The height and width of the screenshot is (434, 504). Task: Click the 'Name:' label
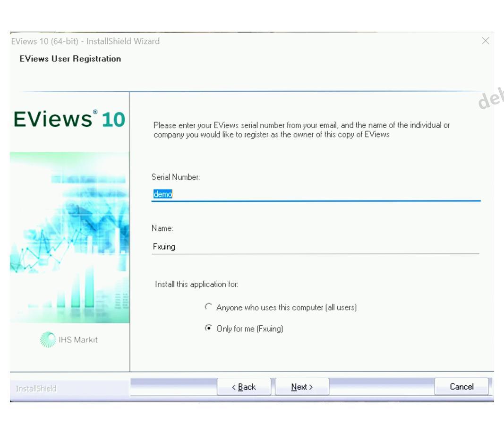tap(162, 228)
